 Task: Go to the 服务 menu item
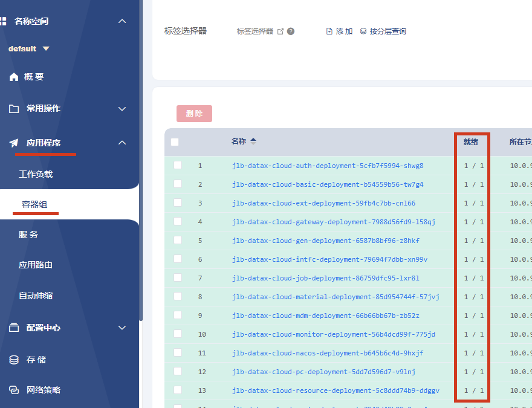pos(28,235)
